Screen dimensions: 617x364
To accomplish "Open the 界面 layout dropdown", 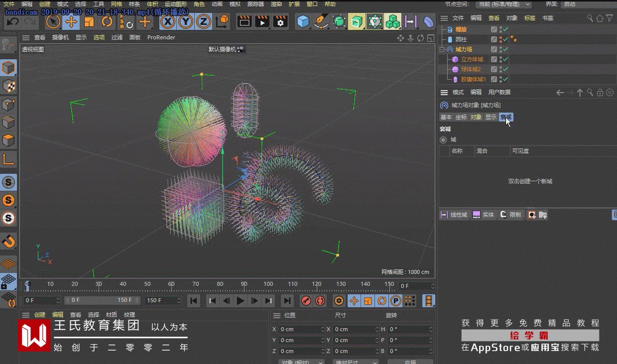I will click(x=588, y=4).
